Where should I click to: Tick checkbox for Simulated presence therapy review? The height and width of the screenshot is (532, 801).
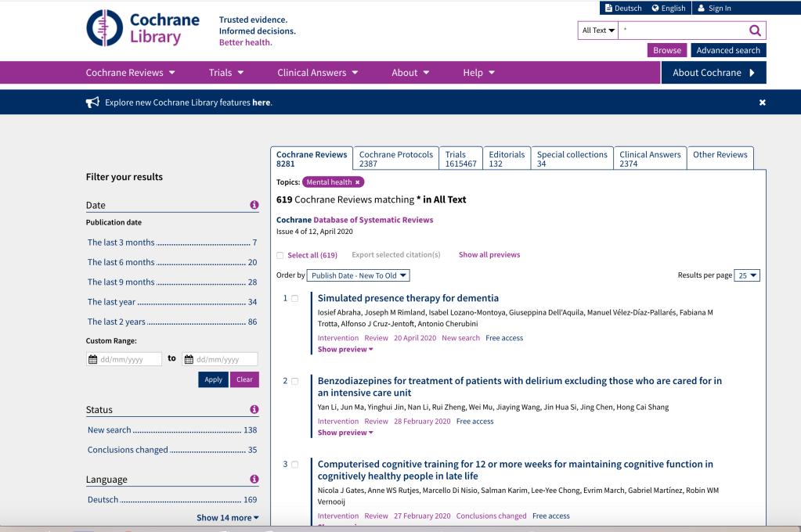pos(295,298)
